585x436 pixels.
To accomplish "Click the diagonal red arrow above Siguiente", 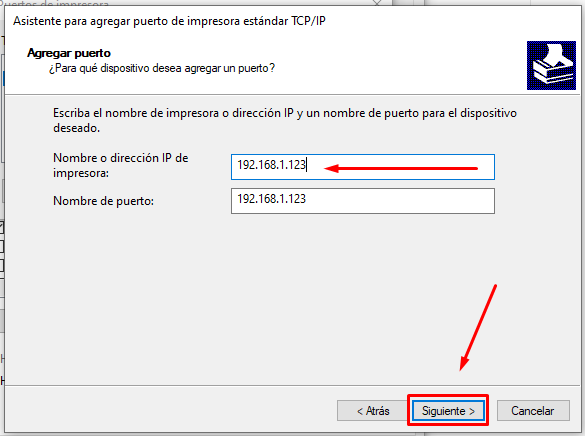I will click(478, 327).
